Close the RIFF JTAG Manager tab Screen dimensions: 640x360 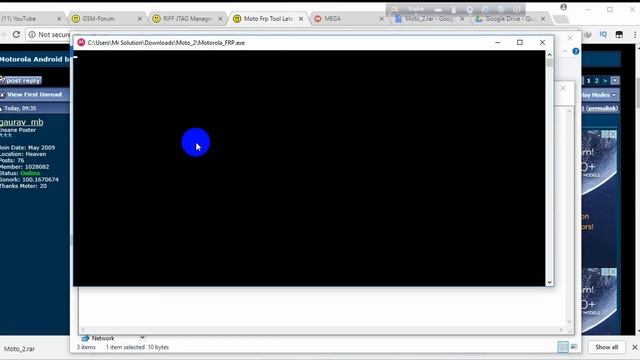[220, 19]
